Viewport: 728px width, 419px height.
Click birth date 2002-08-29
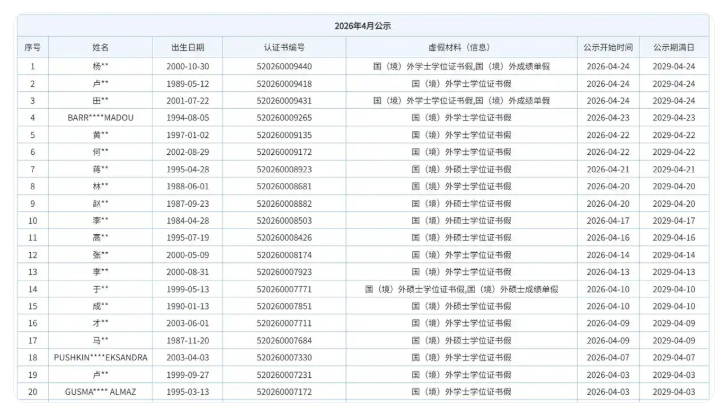186,152
